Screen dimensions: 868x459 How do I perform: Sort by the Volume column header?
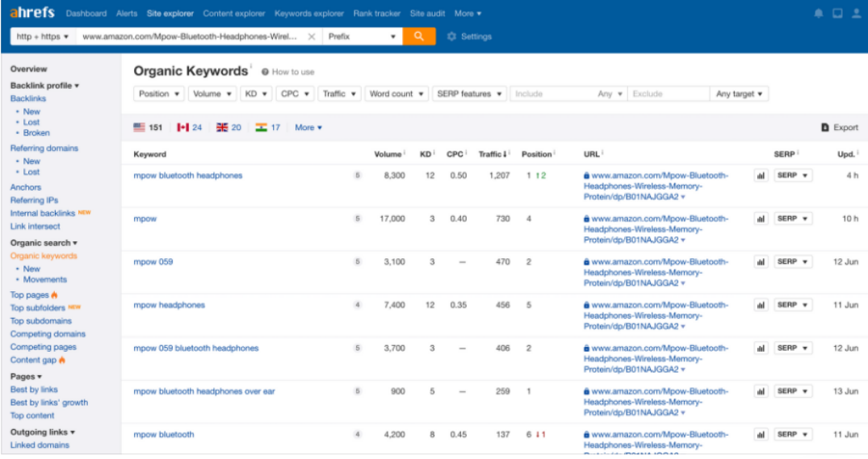pos(389,154)
